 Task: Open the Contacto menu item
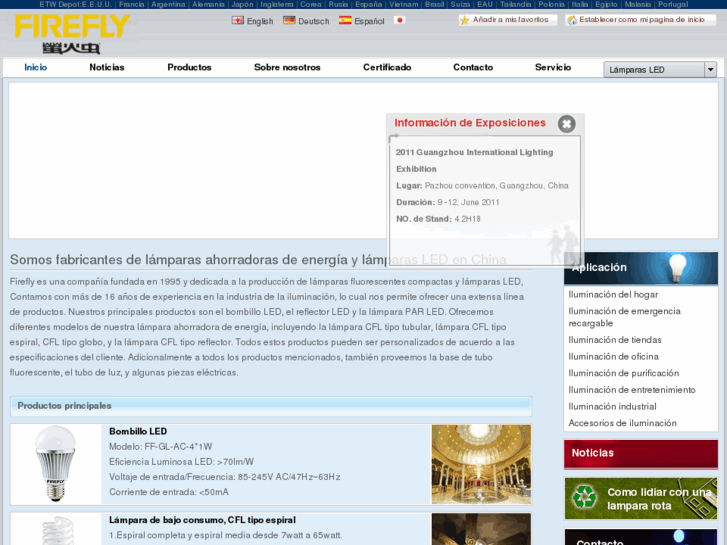pos(473,67)
